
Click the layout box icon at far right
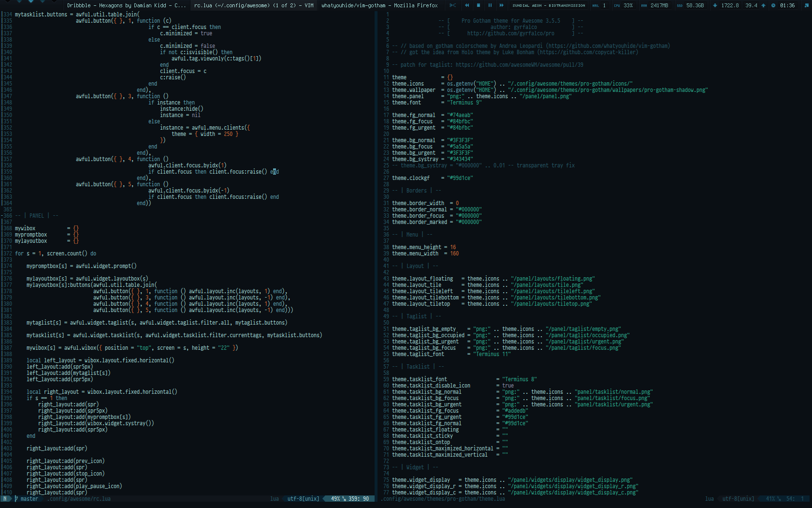(805, 5)
